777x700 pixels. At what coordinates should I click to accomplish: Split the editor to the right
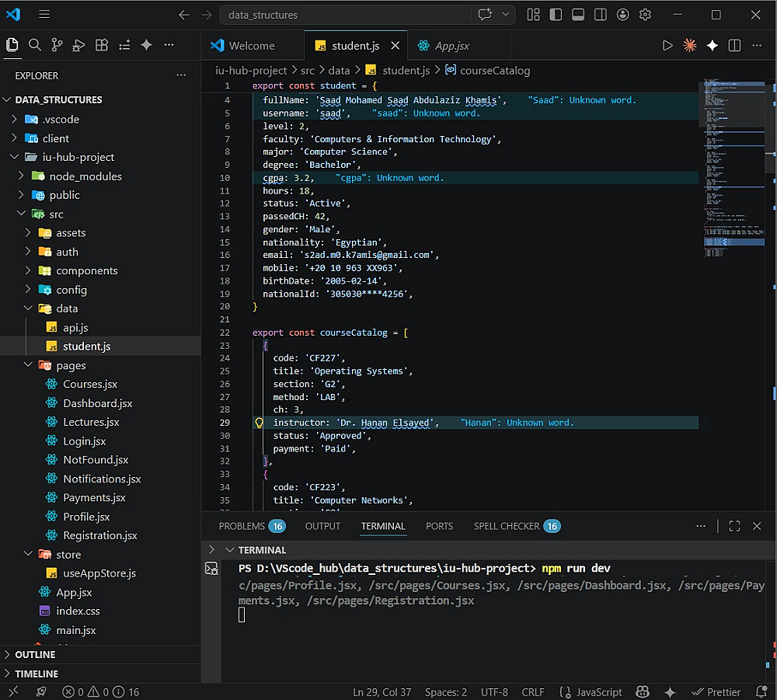point(734,46)
